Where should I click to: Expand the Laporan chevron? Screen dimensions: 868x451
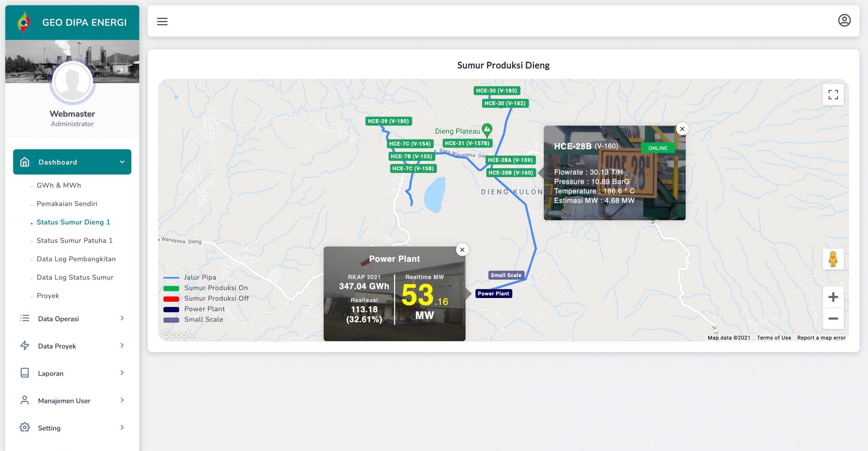[x=122, y=373]
